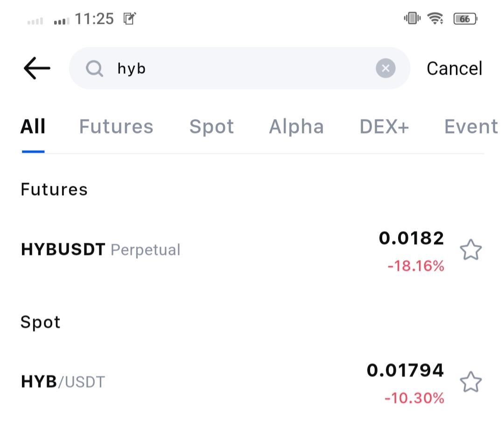
Task: Tap the Wi-Fi icon in status bar
Action: tap(435, 18)
